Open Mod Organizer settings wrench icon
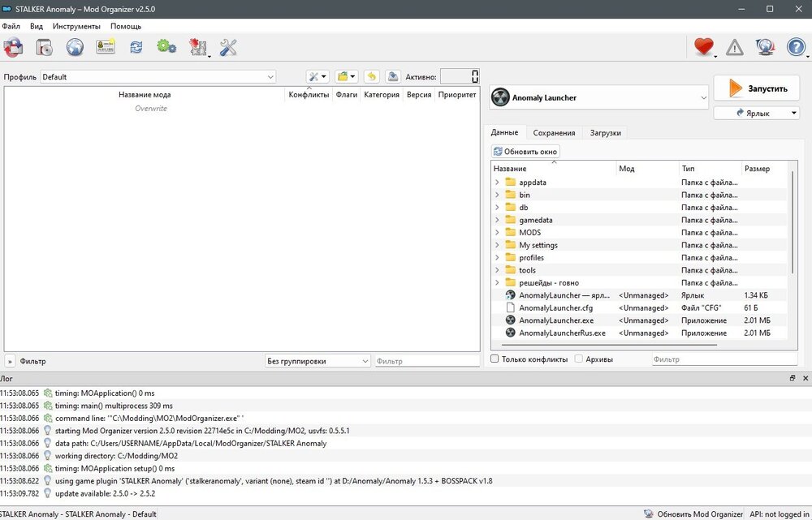Image resolution: width=812 pixels, height=520 pixels. click(228, 47)
